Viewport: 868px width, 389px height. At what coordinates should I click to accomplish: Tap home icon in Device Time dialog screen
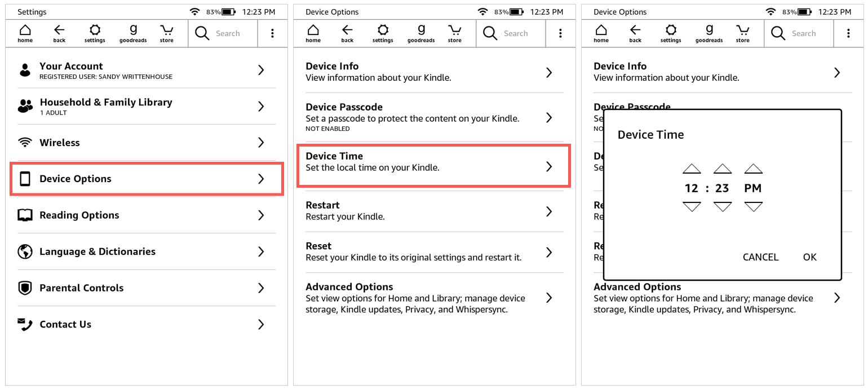[601, 33]
